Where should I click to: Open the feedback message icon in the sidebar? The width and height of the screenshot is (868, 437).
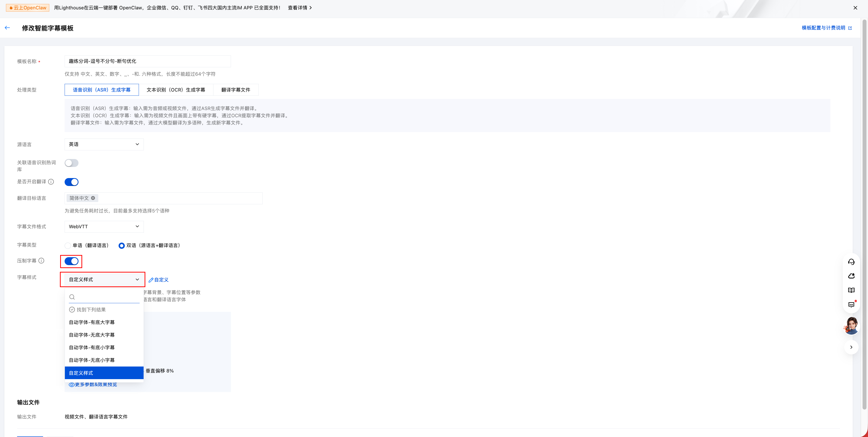[851, 305]
